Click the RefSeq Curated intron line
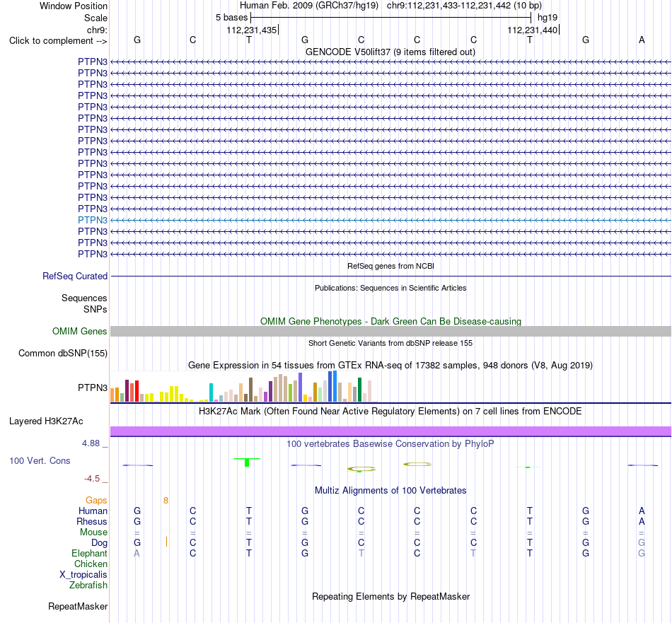Image resolution: width=672 pixels, height=623 pixels. click(390, 276)
